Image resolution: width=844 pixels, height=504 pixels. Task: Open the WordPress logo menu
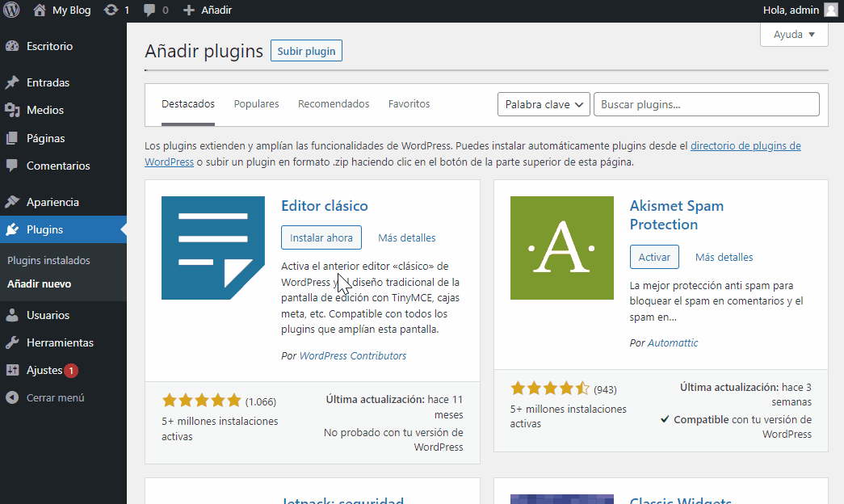point(11,10)
